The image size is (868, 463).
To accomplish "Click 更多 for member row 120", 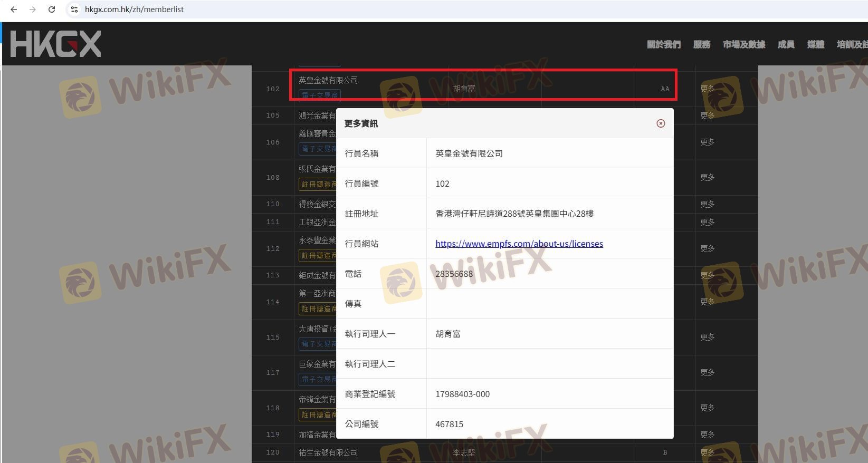I will [707, 452].
